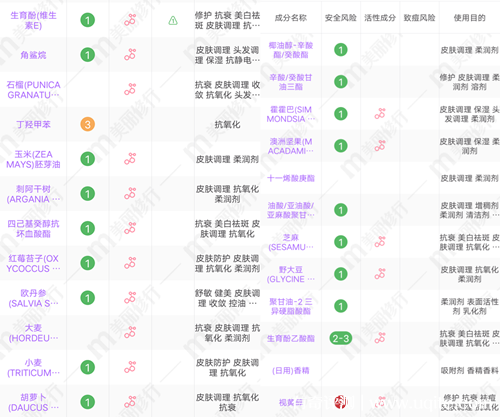This screenshot has height=417, width=500.
Task: Click green safety badge for 聚甘油-2 三异硬脂酸酯
Action: coord(340,306)
